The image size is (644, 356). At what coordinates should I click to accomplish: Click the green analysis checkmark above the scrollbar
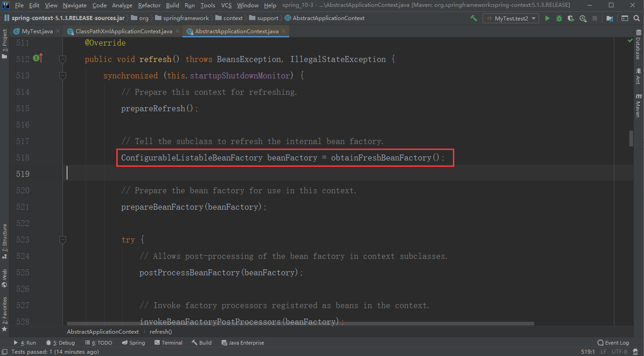pyautogui.click(x=631, y=41)
